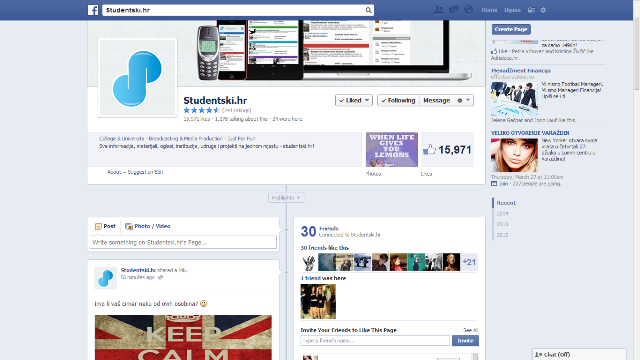This screenshot has height=360, width=640.
Task: Click the Studentski.hr avatar on the post
Action: point(105,278)
